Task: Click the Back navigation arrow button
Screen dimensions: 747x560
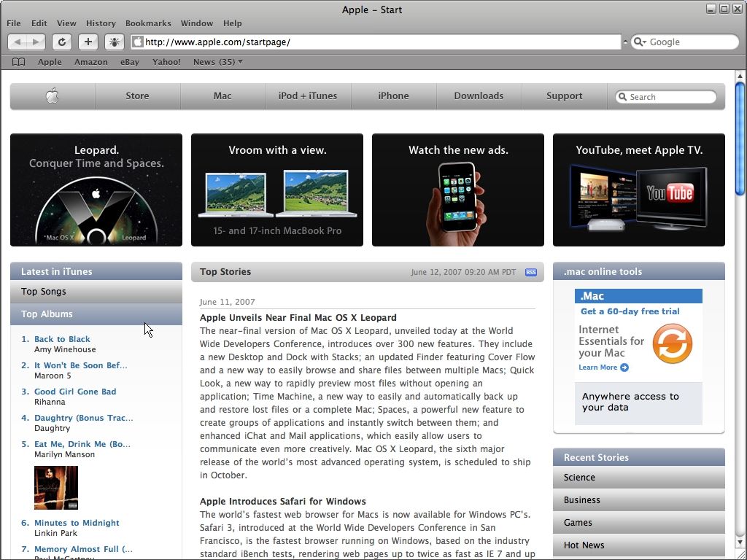Action: [x=18, y=42]
